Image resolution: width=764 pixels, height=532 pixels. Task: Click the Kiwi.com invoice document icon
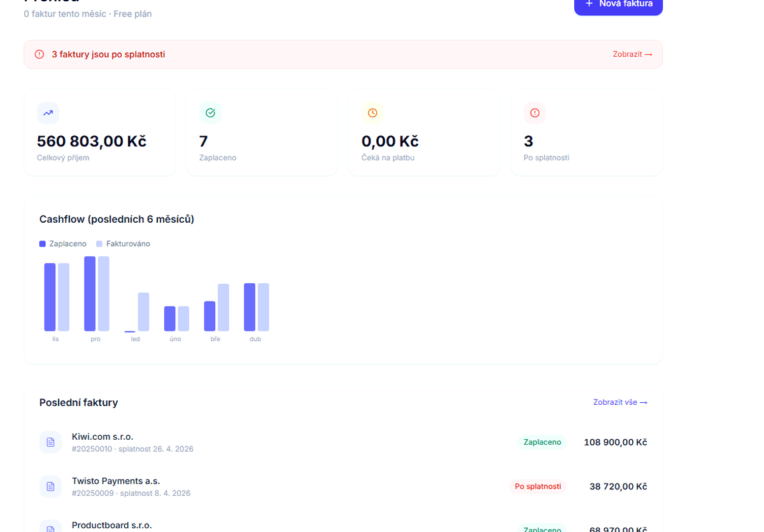coord(50,442)
